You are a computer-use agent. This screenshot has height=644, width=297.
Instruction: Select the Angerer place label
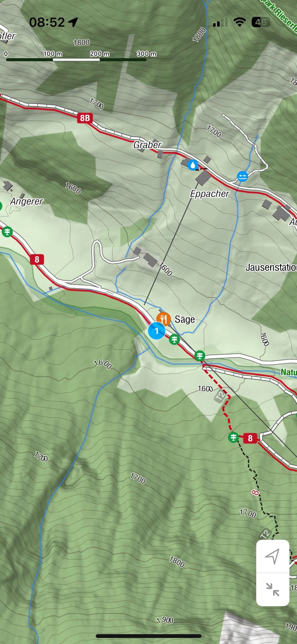point(26,201)
